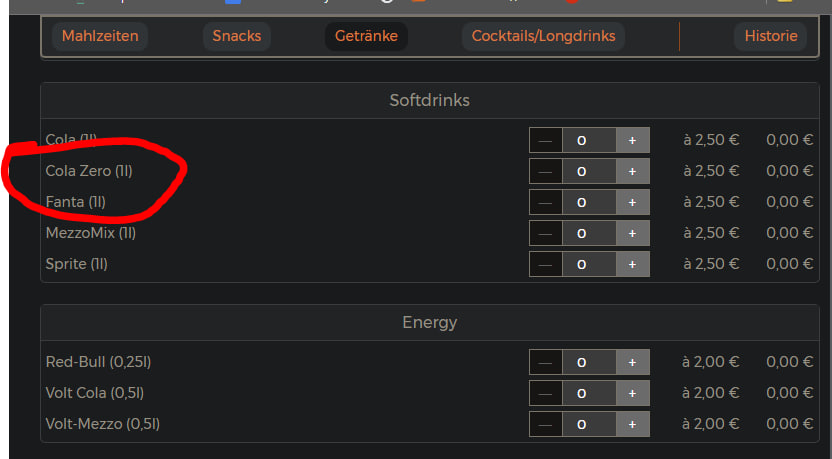Decrease Cola (1l) quantity with minus button
This screenshot has width=832, height=459.
click(x=545, y=140)
